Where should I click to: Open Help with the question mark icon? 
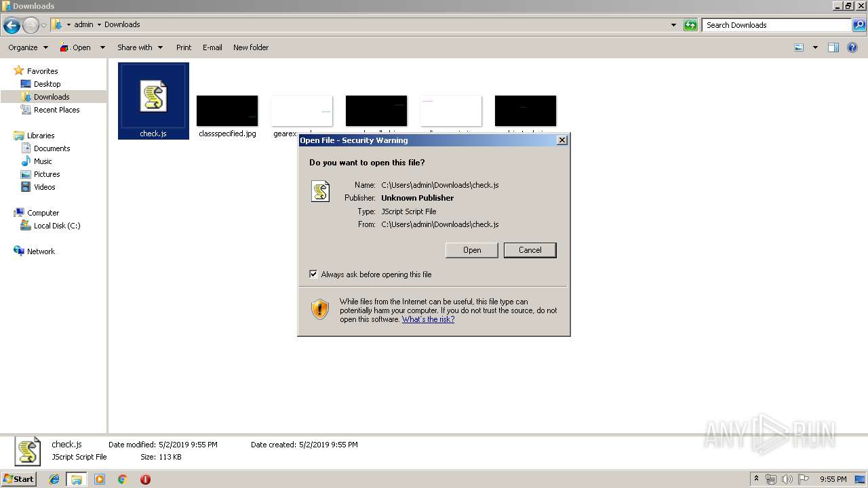click(852, 47)
